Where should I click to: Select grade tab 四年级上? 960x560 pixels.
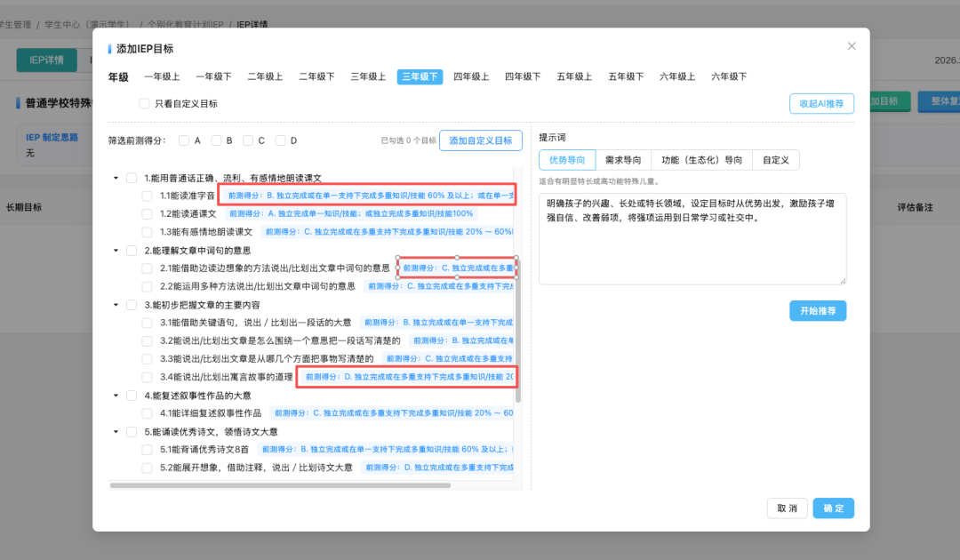click(x=471, y=76)
